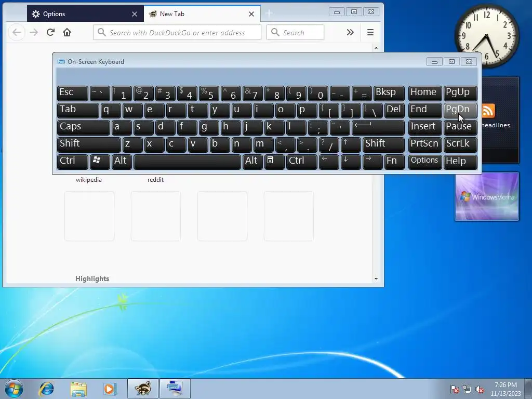This screenshot has width=532, height=399.
Task: Tap the PrtScn key
Action: tap(425, 144)
